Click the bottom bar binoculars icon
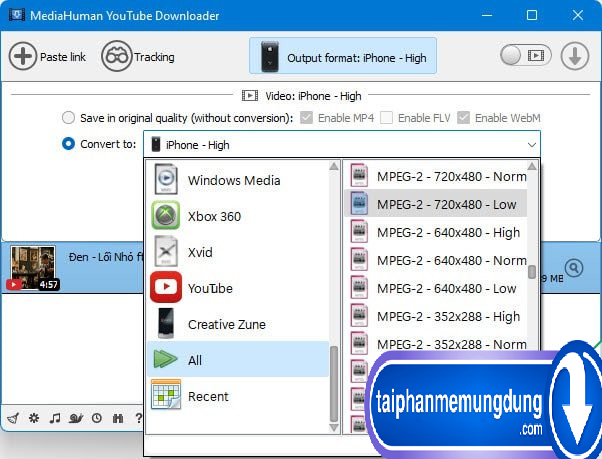This screenshot has width=602, height=459. 118,418
